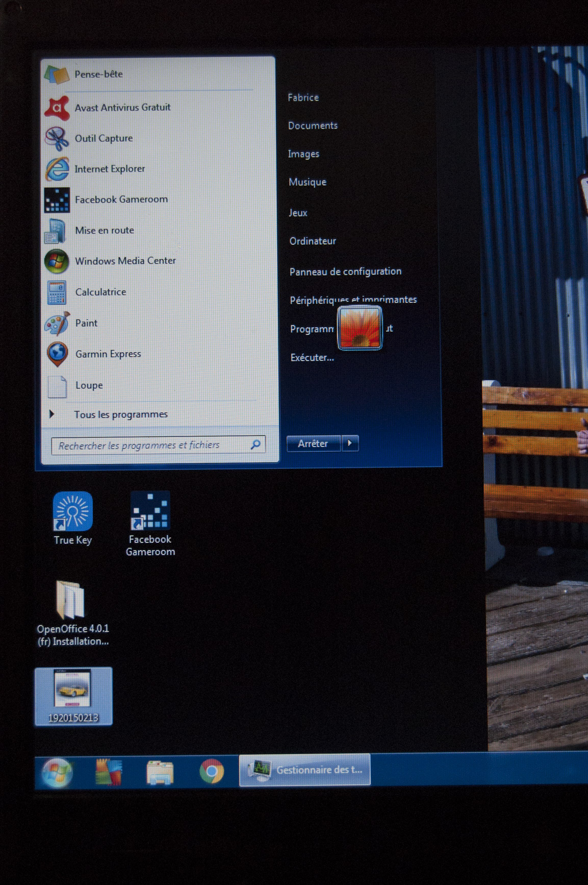Launch Outil Capture snipping tool

pyautogui.click(x=104, y=138)
